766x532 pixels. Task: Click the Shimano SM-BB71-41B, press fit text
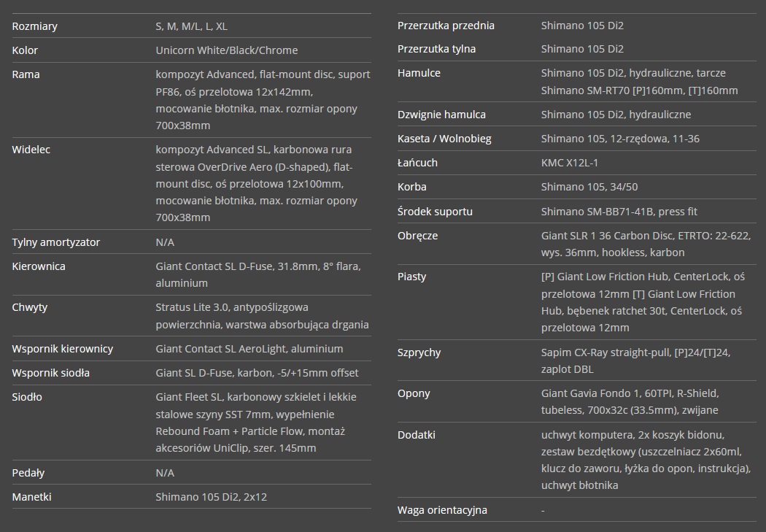point(619,212)
